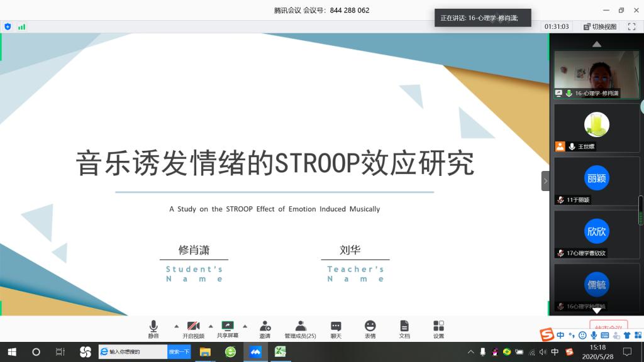The width and height of the screenshot is (644, 362).
Task: Select 王世嫘 participant video tile
Action: click(596, 128)
